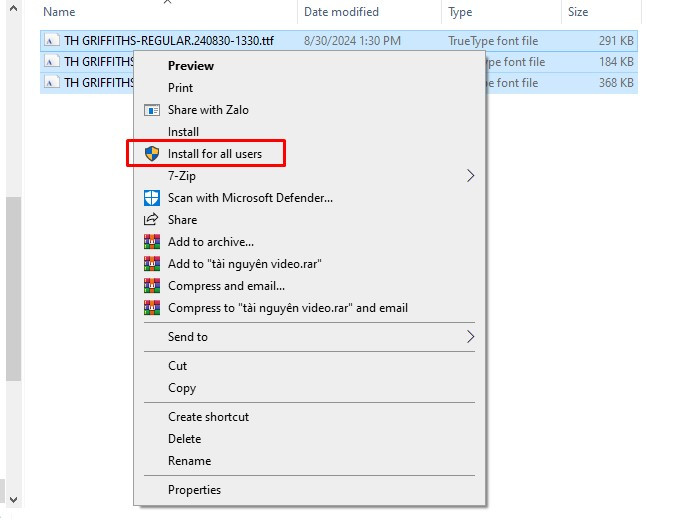Expand the Send to submenu arrow
Image resolution: width=678 pixels, height=520 pixels.
pyautogui.click(x=470, y=337)
